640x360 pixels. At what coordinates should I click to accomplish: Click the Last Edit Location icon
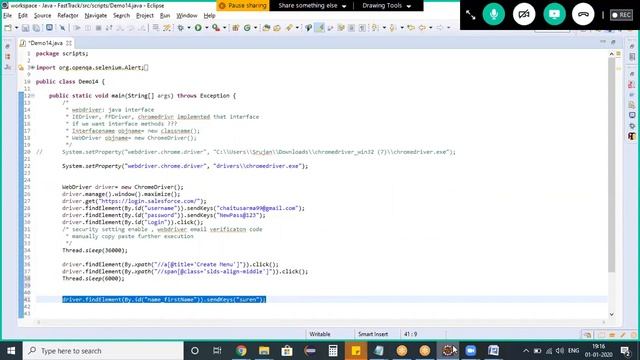point(411,28)
